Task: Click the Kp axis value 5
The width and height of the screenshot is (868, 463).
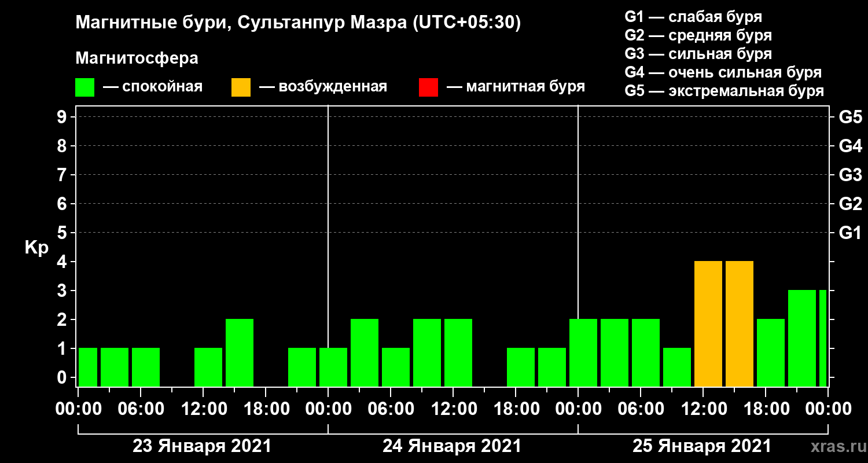Action: [63, 233]
